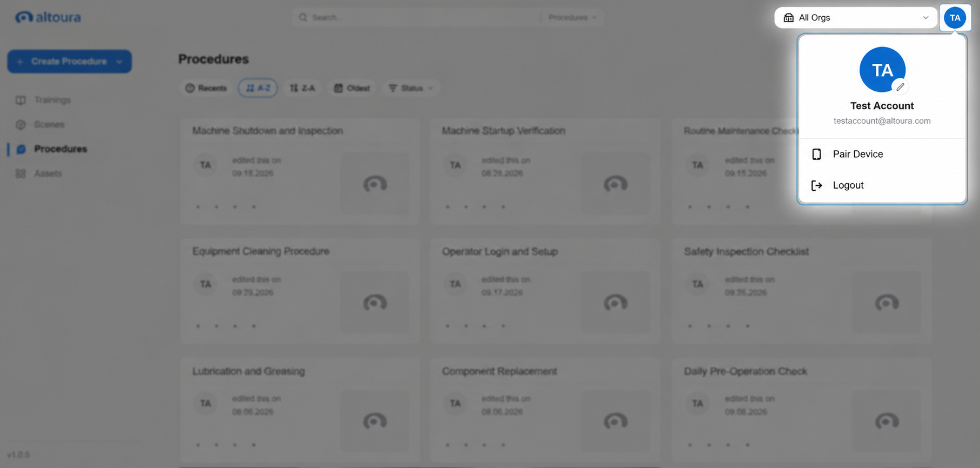The width and height of the screenshot is (980, 468).
Task: Open thumbnail on Daily Pre-Operation Check card
Action: point(886,422)
